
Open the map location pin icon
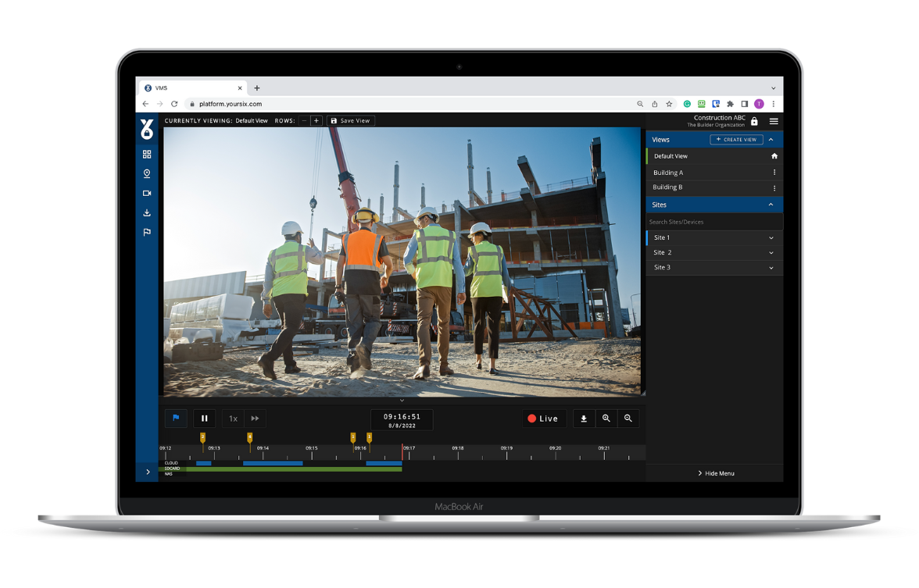(147, 174)
